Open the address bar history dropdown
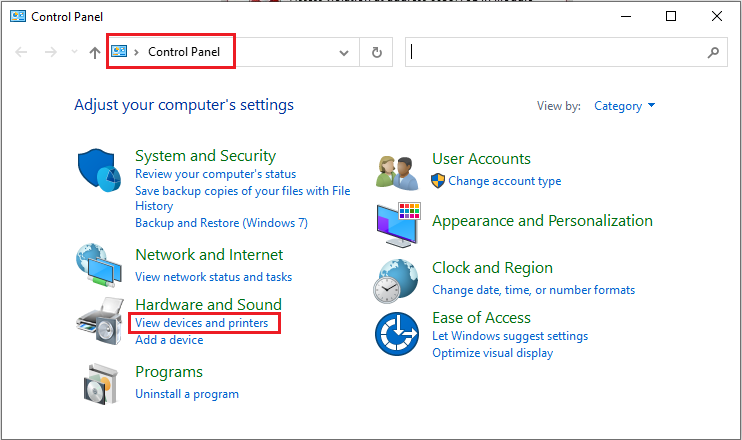 pos(344,52)
